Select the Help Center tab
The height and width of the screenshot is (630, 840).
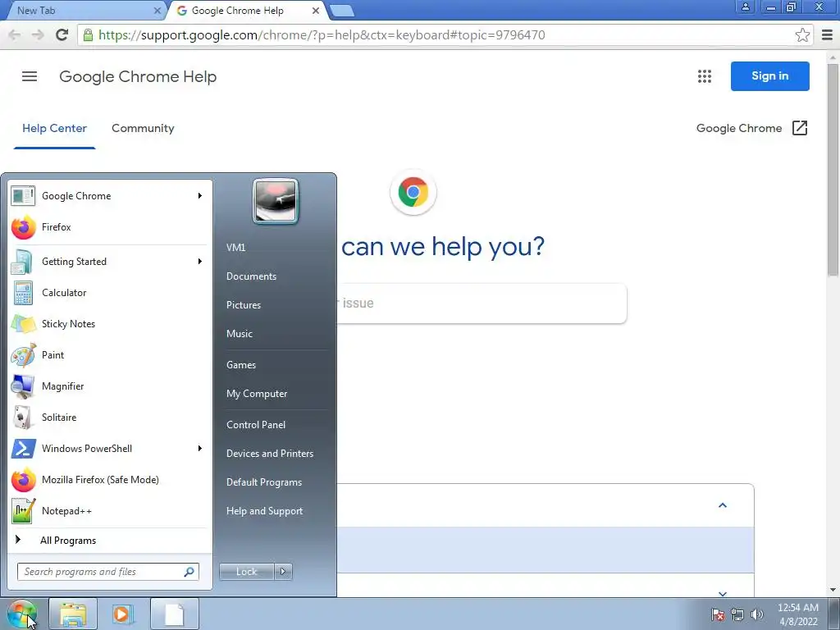pyautogui.click(x=54, y=128)
